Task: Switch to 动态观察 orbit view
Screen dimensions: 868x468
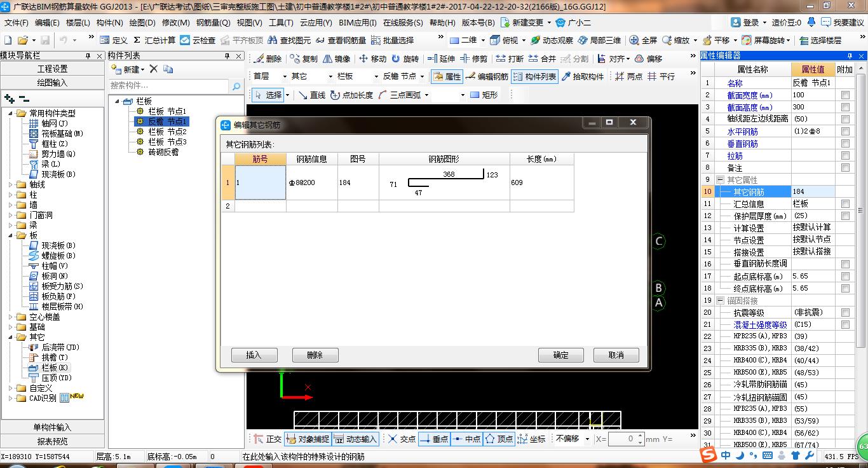Action: click(552, 40)
